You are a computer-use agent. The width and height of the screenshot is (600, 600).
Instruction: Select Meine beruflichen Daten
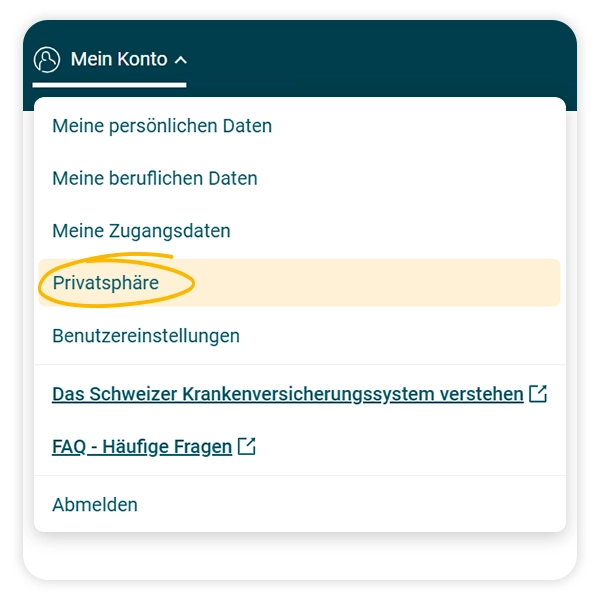point(155,178)
